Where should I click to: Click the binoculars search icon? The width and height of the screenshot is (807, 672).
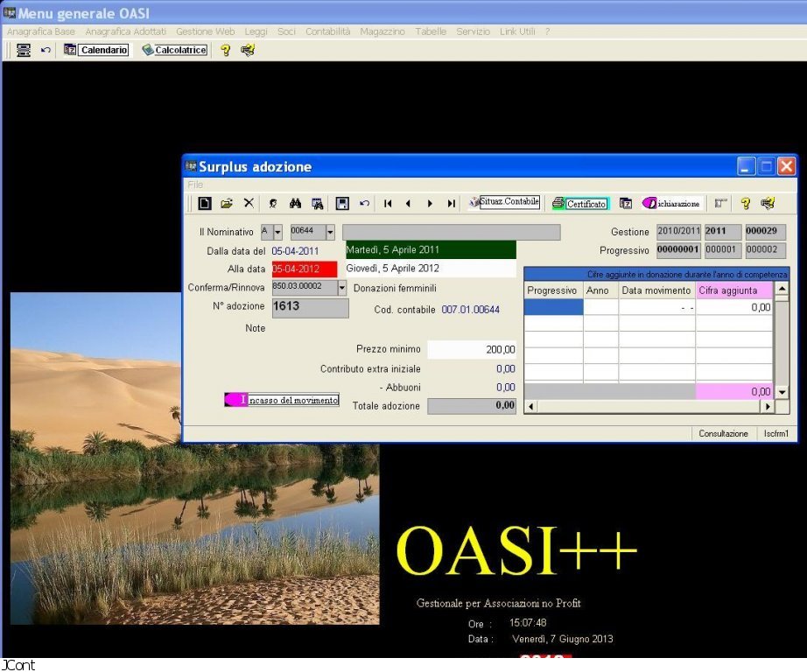point(296,203)
